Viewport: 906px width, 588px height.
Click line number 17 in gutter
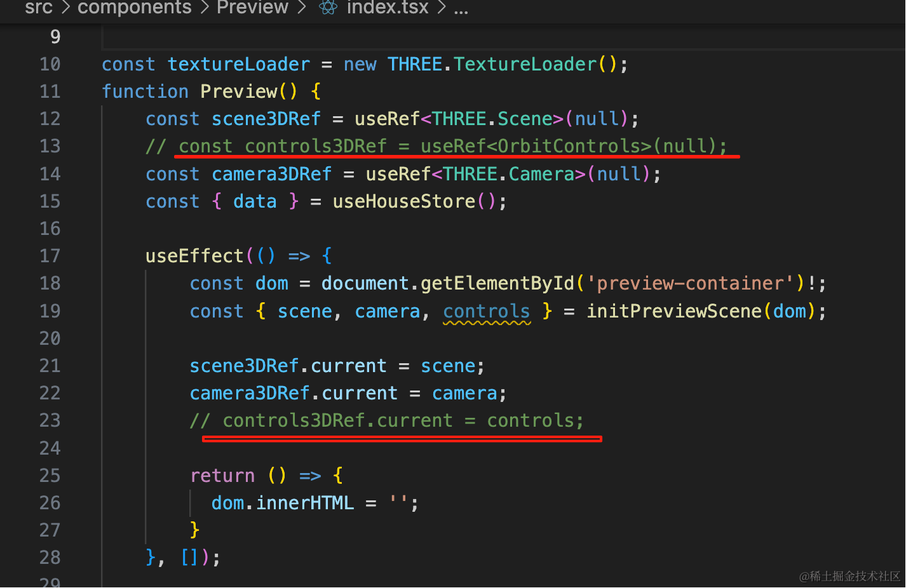pyautogui.click(x=50, y=256)
